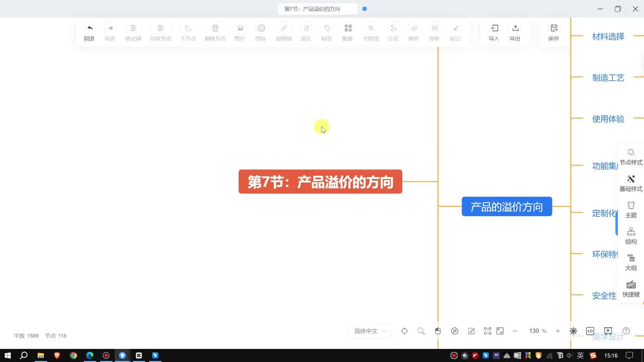Select the root node 第7节：产品溢价的方向
Screen dimensions: 644x362
[x=320, y=182]
